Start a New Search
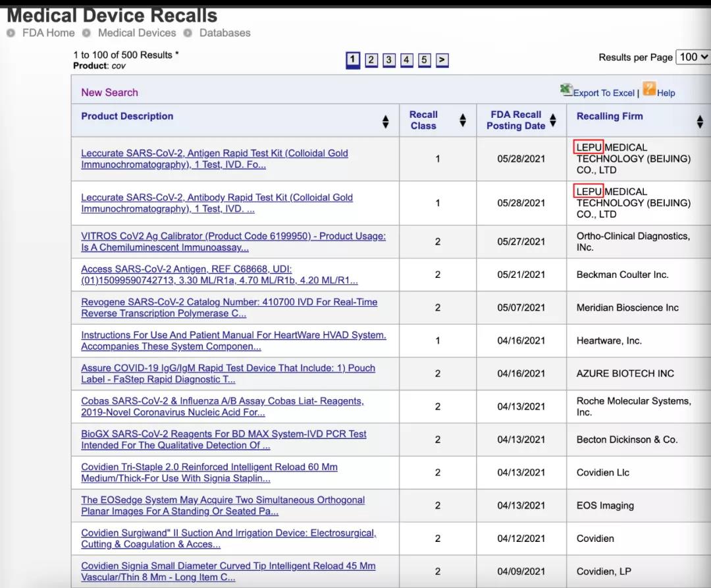Image resolution: width=711 pixels, height=588 pixels. [x=109, y=92]
